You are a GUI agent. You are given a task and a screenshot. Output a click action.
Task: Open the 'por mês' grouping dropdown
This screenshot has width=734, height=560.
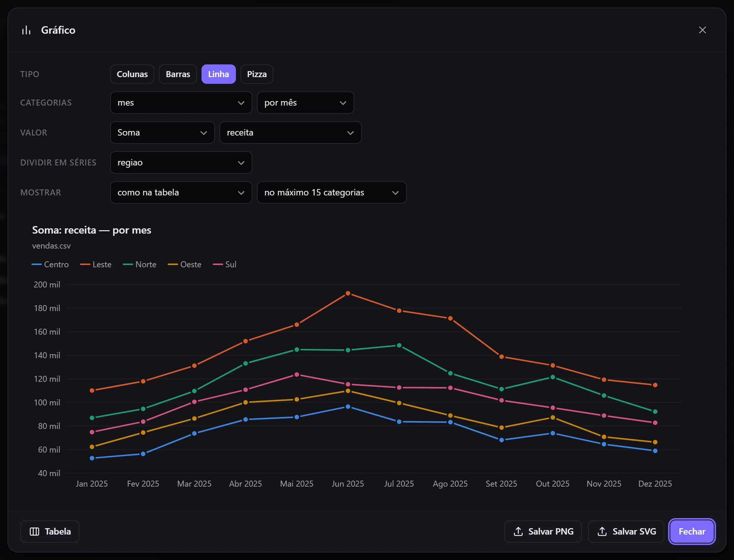(306, 103)
